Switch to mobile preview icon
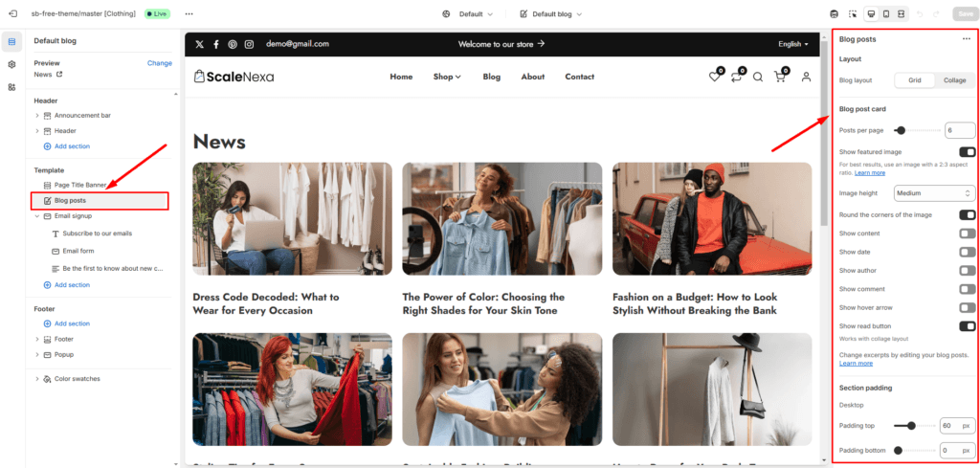The width and height of the screenshot is (980, 468). [885, 14]
